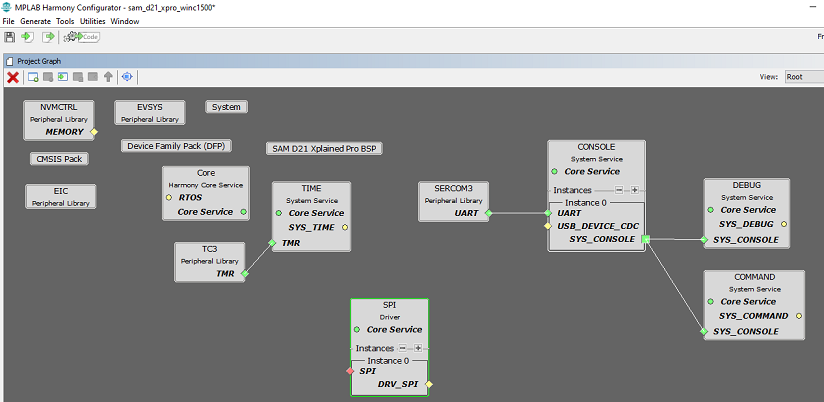Open the Utilities menu
Image resolution: width=824 pixels, height=402 pixels.
(x=92, y=21)
